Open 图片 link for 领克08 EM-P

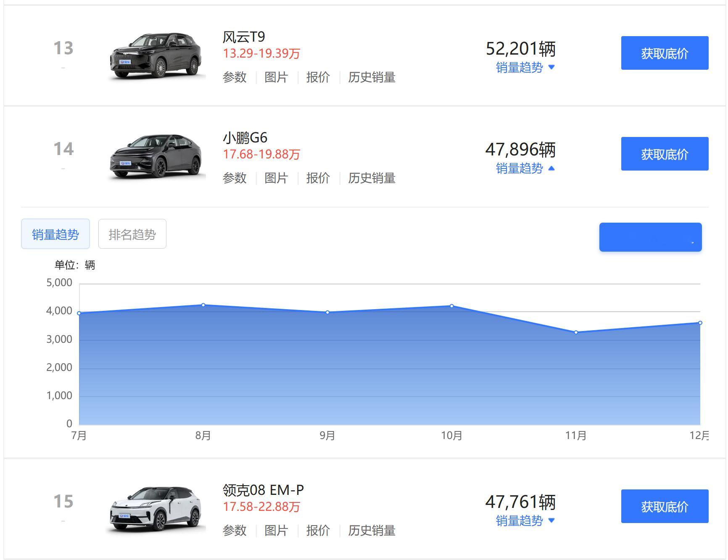click(x=276, y=531)
